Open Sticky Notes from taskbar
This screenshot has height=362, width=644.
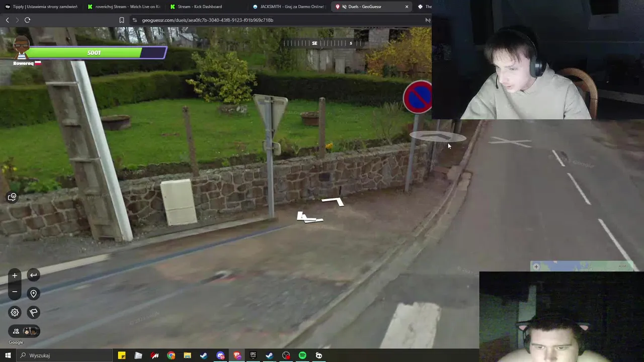point(122,355)
